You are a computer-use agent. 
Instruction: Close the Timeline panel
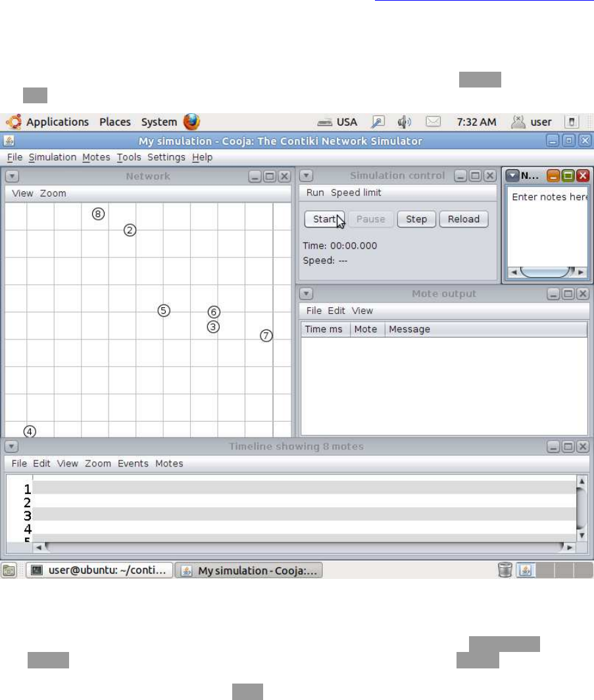click(x=583, y=447)
